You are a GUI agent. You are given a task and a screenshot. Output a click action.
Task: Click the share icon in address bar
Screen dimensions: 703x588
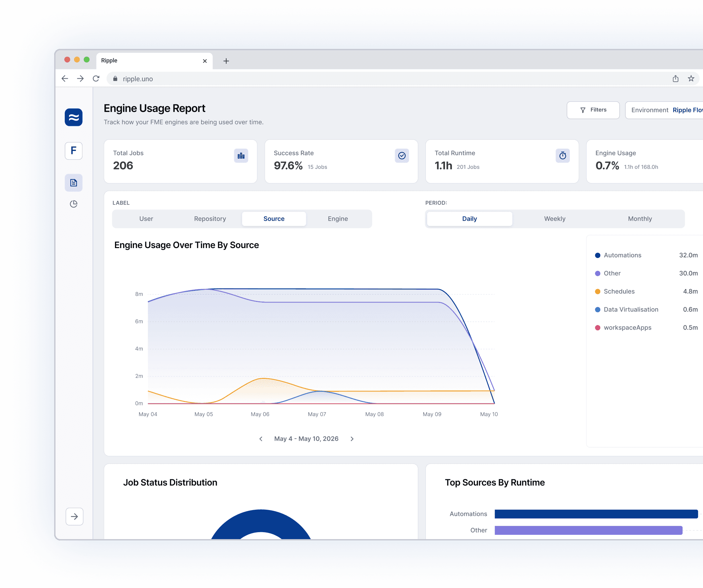[x=676, y=79]
